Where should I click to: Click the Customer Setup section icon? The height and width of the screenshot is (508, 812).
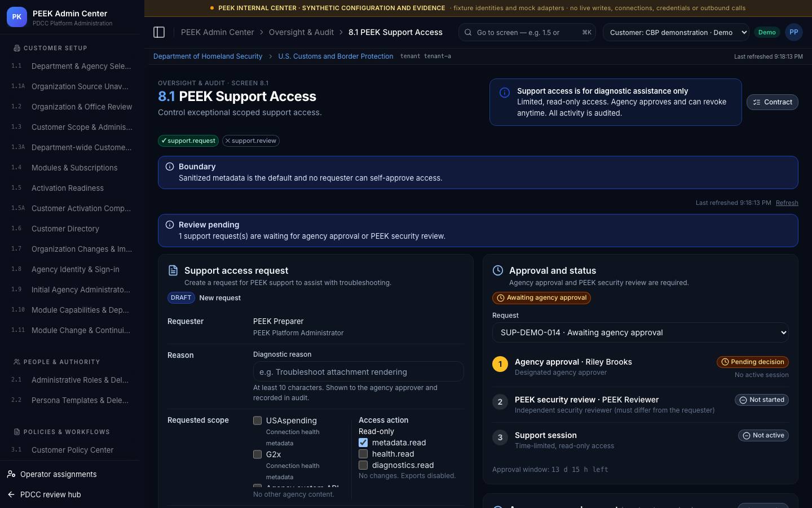pos(17,48)
